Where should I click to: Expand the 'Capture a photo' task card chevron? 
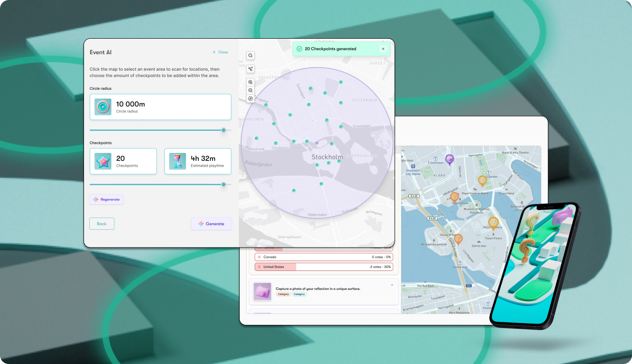[x=392, y=285]
